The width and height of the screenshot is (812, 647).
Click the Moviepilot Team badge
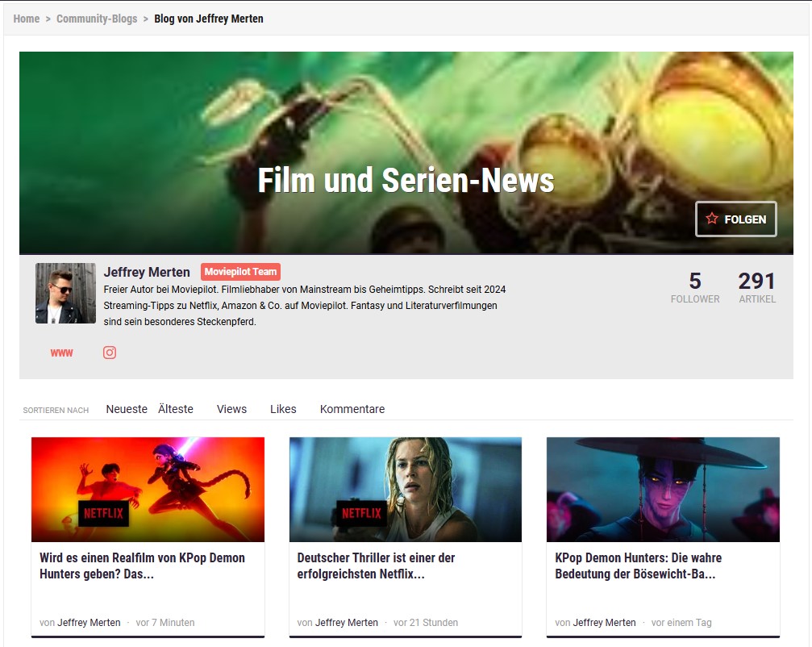(240, 272)
